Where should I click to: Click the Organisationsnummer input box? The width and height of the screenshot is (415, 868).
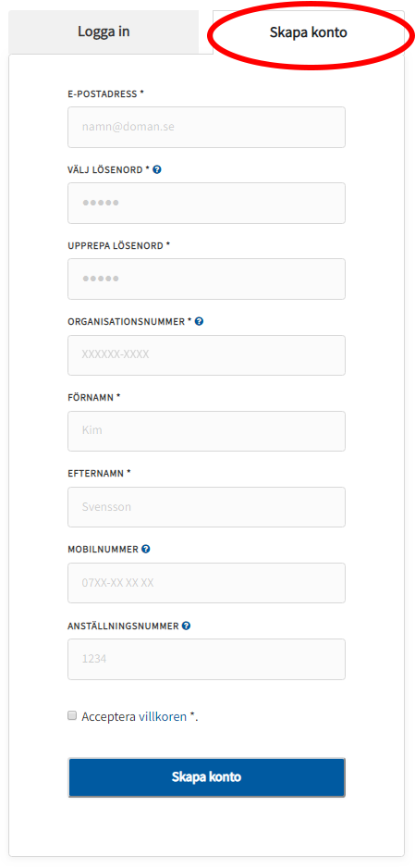[x=207, y=354]
